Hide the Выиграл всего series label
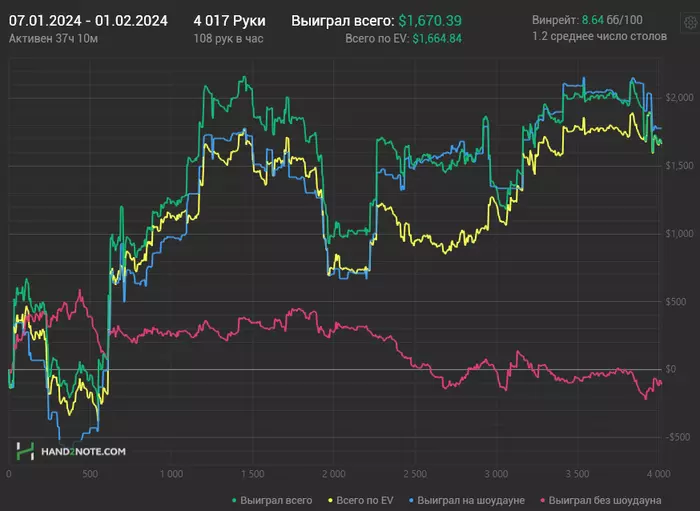 point(276,501)
